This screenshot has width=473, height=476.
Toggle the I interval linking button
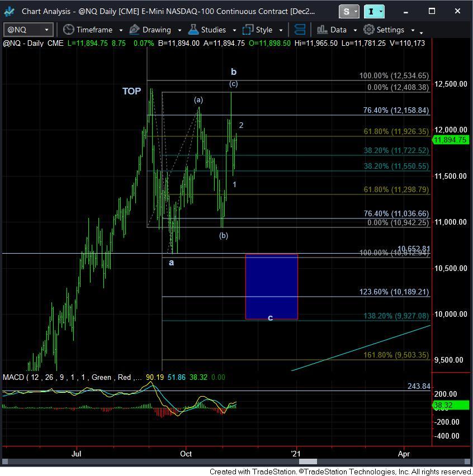point(374,12)
